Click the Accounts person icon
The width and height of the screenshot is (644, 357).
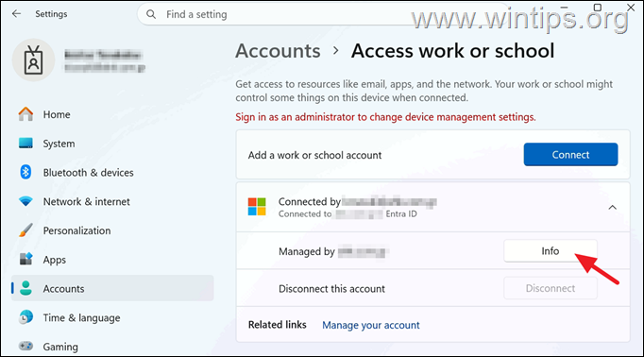click(25, 288)
